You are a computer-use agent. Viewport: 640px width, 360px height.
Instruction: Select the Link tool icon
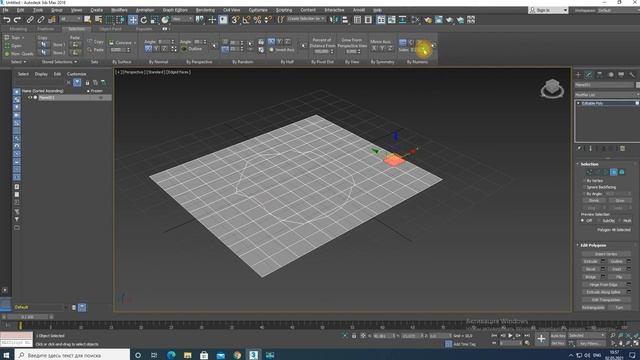(x=30, y=20)
